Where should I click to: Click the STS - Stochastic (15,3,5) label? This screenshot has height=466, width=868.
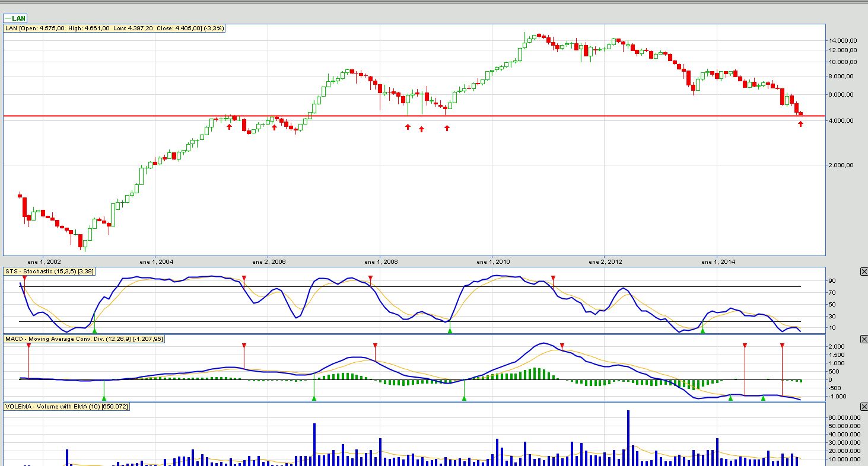(x=49, y=272)
